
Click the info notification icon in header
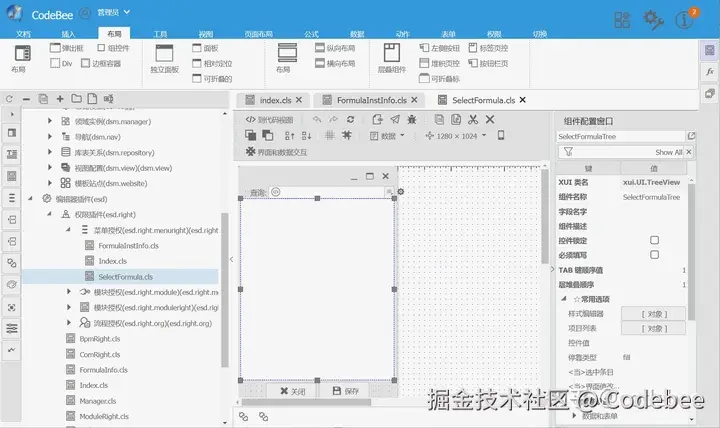(x=684, y=20)
